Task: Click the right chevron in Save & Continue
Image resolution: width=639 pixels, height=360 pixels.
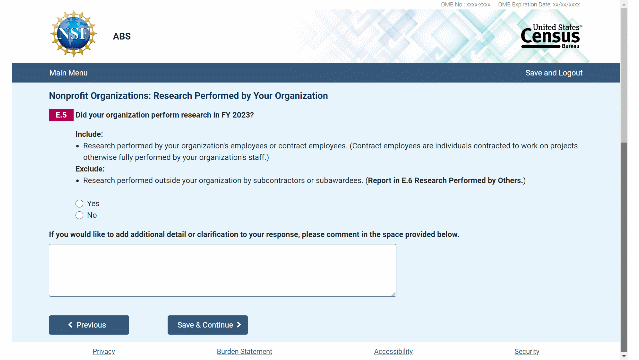Action: [x=239, y=325]
